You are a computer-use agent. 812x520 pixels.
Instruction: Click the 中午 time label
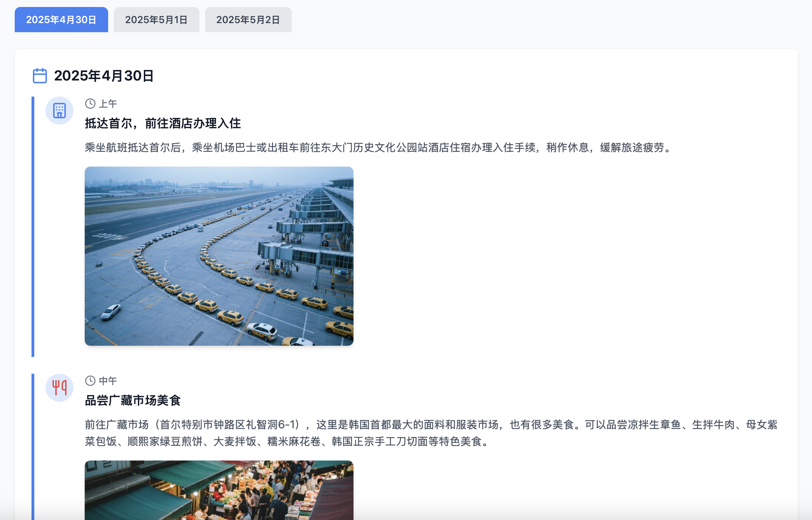(x=108, y=381)
